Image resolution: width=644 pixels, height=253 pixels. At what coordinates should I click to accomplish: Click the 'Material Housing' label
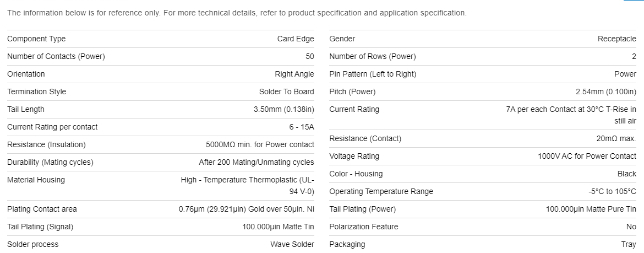coord(36,180)
